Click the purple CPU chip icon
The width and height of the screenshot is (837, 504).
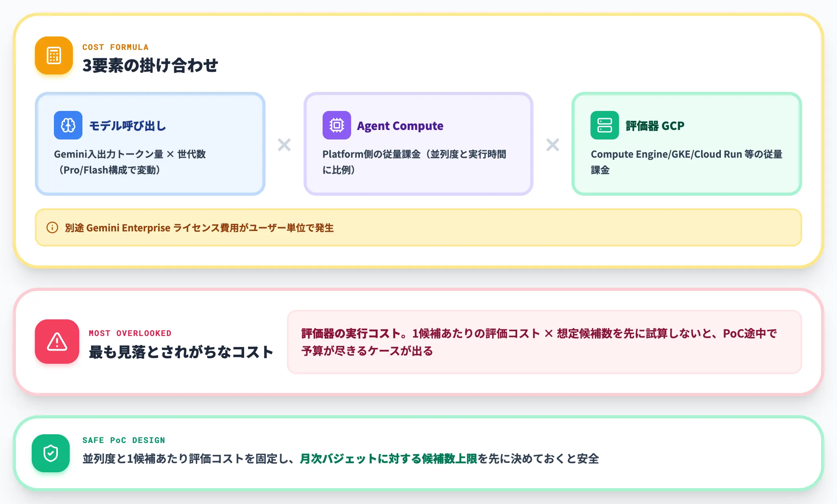(337, 125)
